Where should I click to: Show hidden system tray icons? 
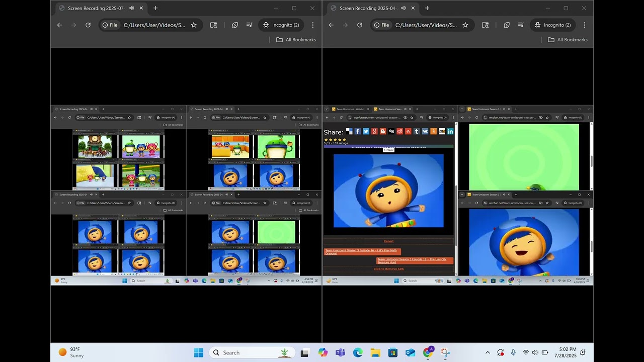488,352
